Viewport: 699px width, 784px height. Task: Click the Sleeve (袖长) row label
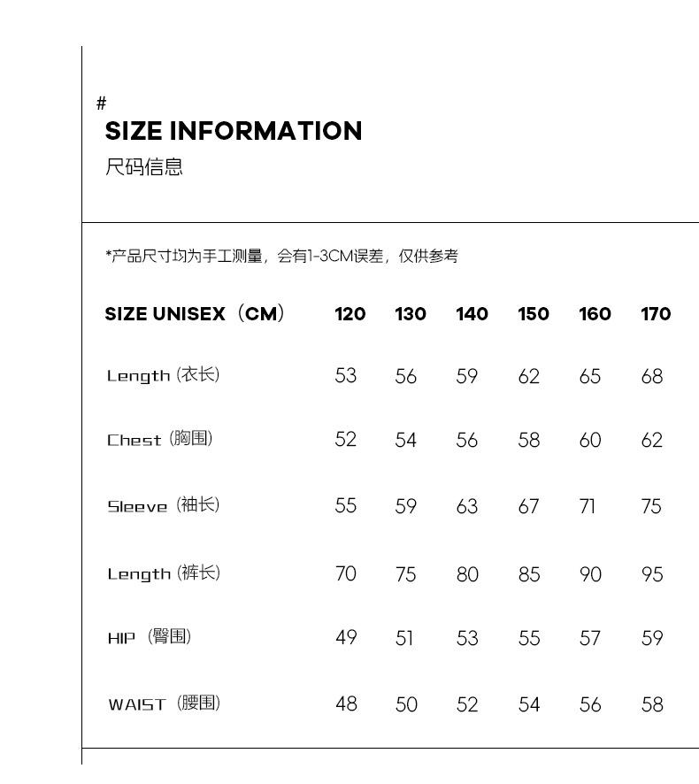(164, 505)
